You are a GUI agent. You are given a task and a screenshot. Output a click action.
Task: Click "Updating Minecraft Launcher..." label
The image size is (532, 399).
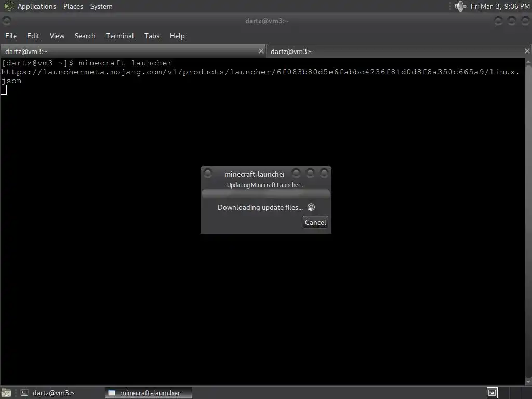tap(265, 185)
